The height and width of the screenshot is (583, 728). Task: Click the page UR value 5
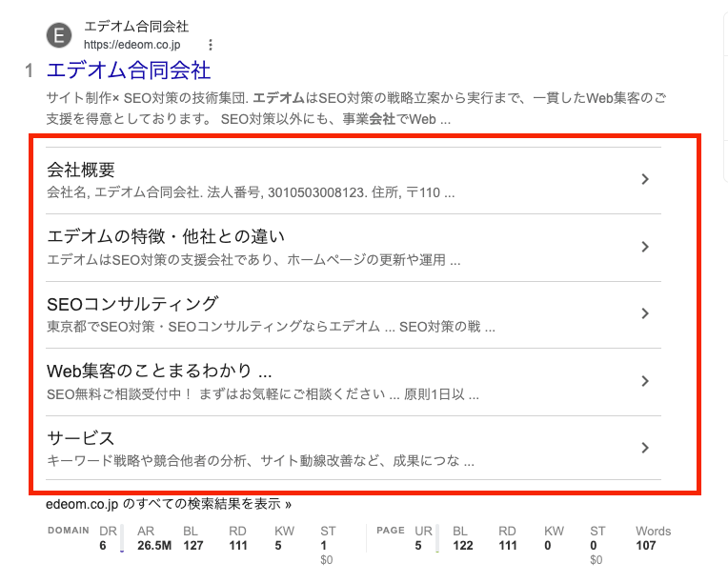[418, 546]
